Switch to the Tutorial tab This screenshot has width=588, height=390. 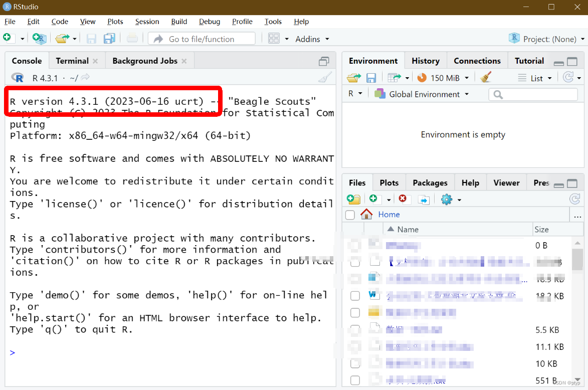pos(529,61)
